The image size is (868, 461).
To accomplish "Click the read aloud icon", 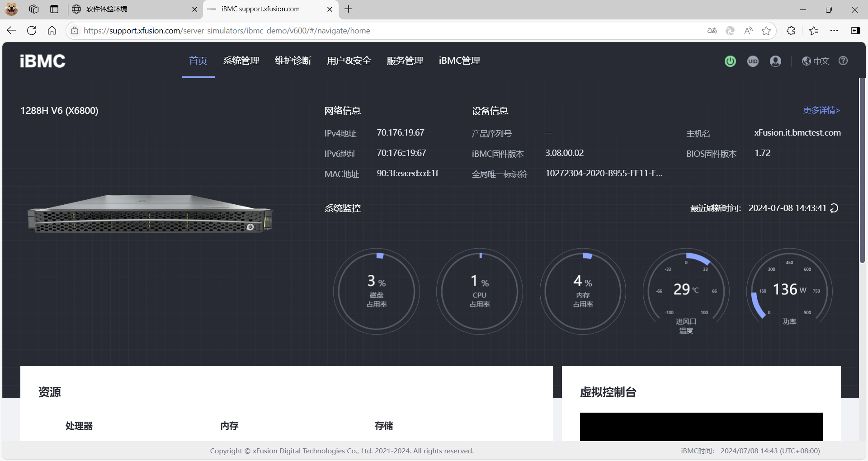I will coord(748,30).
